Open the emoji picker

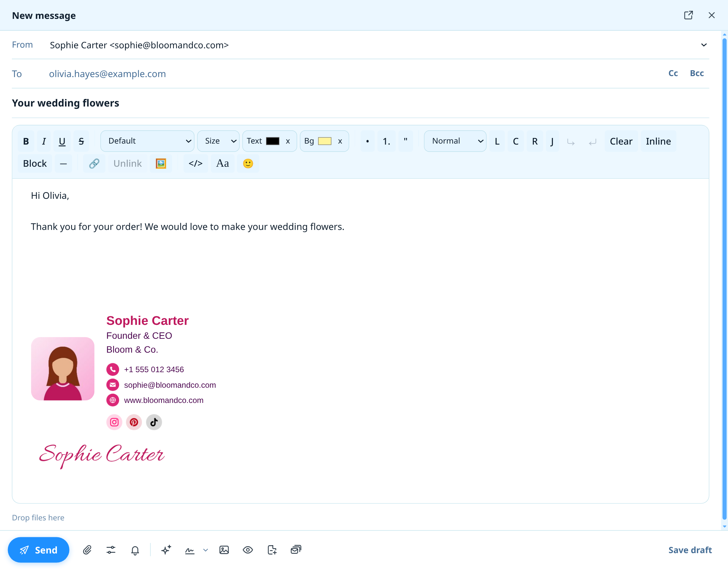(248, 163)
